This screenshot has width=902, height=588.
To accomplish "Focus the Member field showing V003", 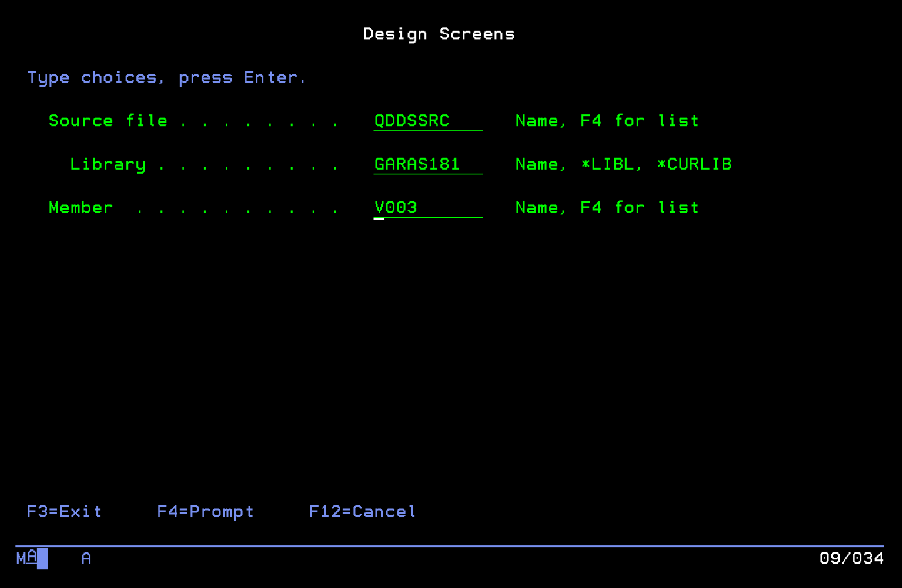I will (x=428, y=208).
